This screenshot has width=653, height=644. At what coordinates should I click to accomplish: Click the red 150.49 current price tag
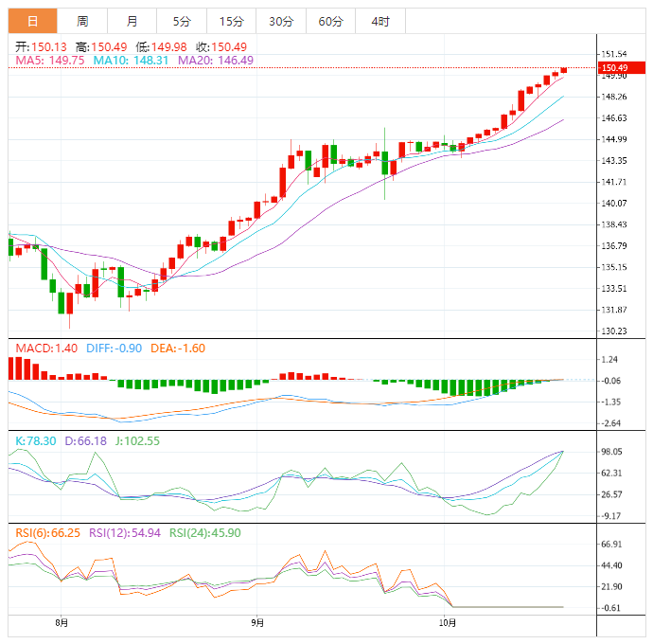point(622,67)
